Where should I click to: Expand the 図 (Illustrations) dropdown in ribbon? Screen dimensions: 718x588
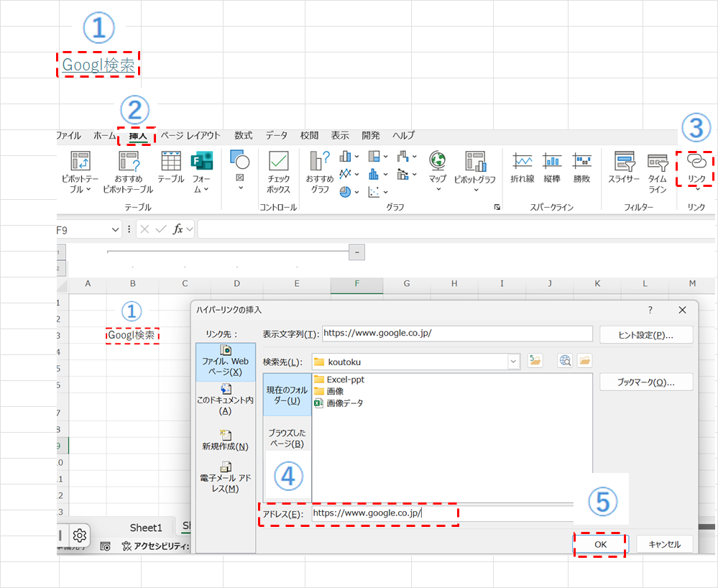click(239, 172)
